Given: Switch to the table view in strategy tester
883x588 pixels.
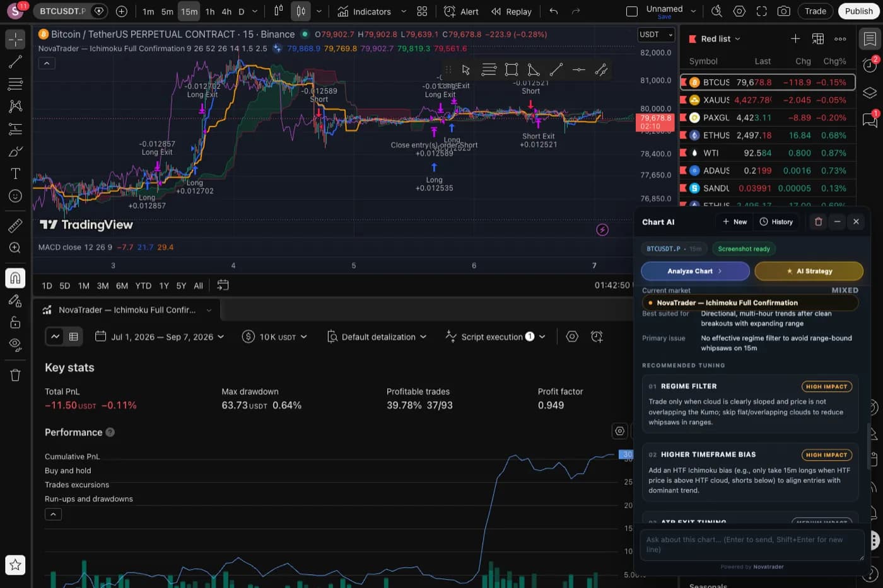Looking at the screenshot, I should tap(73, 337).
